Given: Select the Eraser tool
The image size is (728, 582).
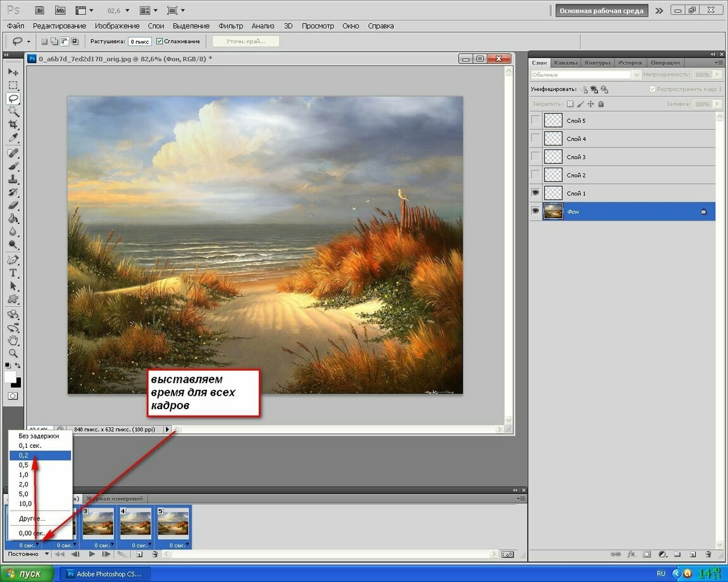Looking at the screenshot, I should coord(13,206).
